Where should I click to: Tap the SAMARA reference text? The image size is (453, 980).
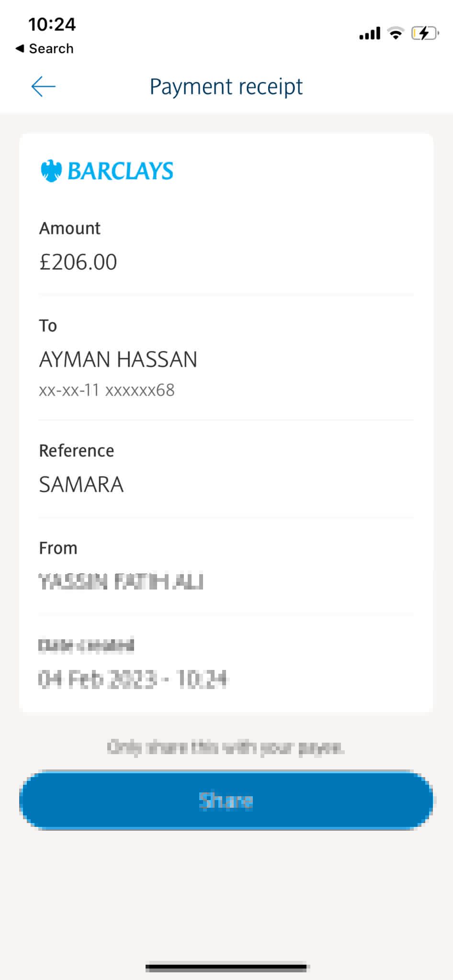(x=81, y=485)
